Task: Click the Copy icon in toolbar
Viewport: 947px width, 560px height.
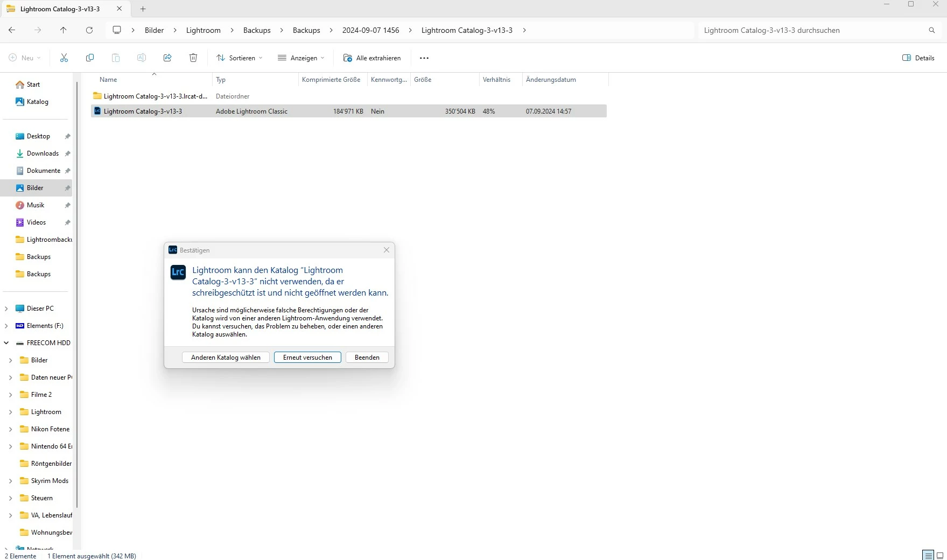Action: [90, 58]
